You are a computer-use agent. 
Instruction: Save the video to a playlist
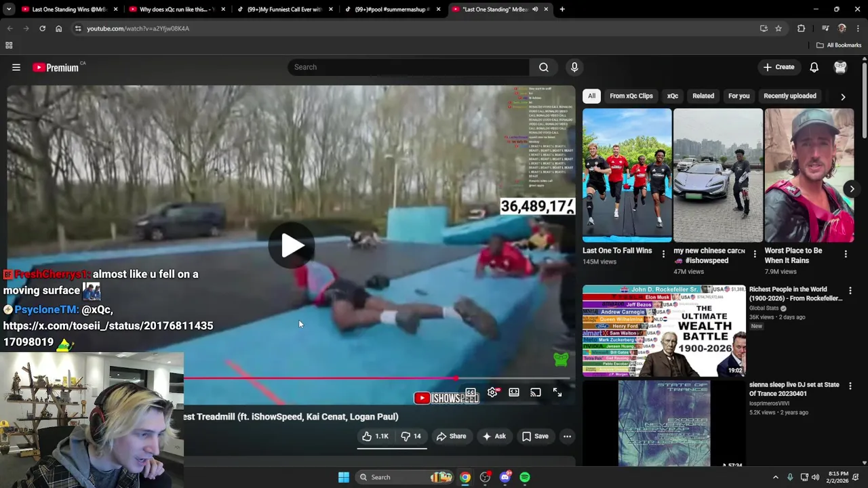pyautogui.click(x=535, y=436)
